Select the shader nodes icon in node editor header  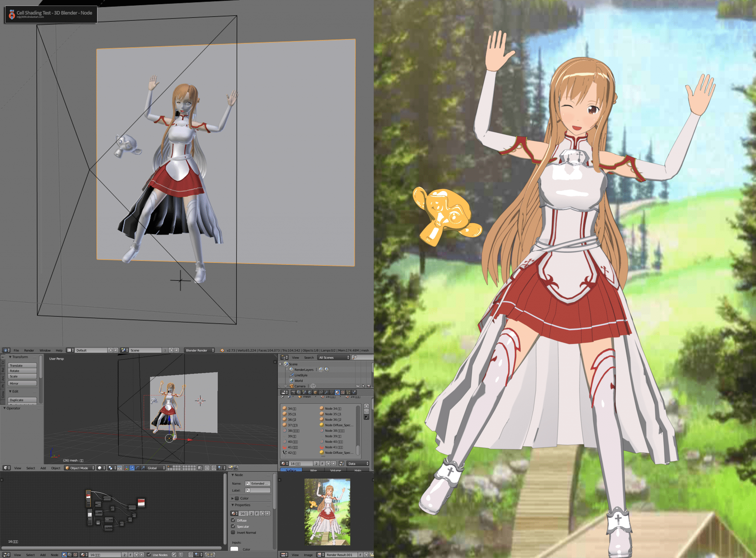[65, 555]
